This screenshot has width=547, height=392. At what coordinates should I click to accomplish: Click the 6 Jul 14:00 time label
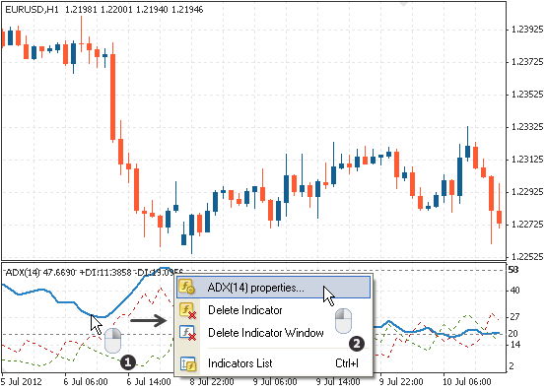(x=149, y=382)
